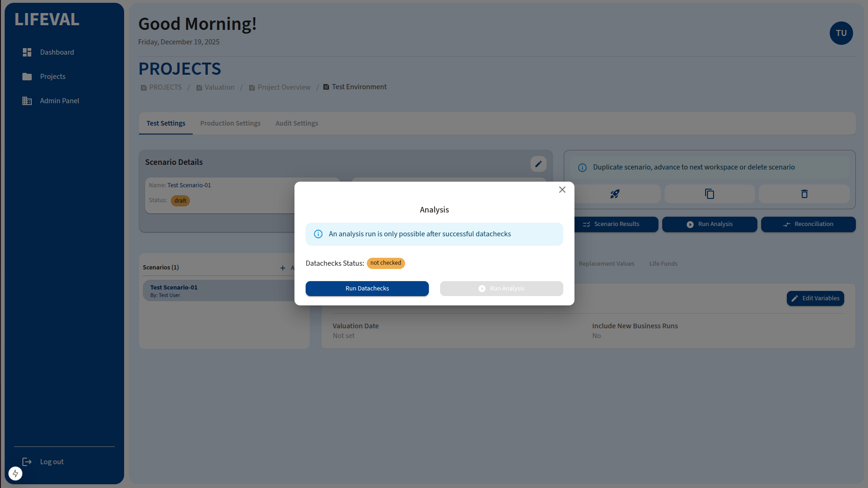Go to Admin Panel in sidebar
Viewport: 868px width, 488px height.
(59, 101)
